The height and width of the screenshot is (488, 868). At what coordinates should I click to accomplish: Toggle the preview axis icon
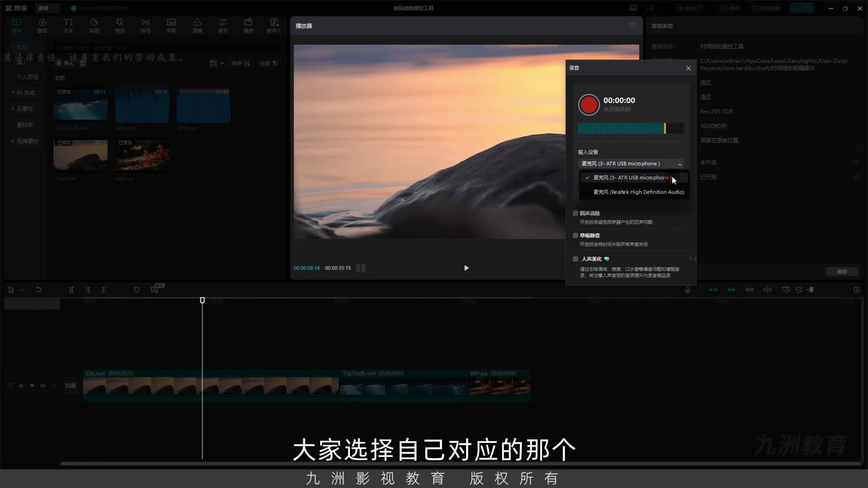tap(768, 290)
